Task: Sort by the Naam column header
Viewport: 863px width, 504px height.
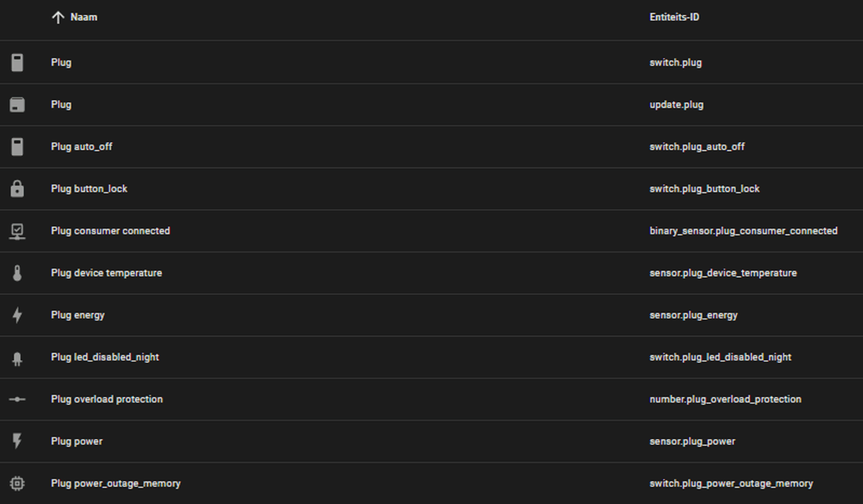Action: (x=84, y=17)
